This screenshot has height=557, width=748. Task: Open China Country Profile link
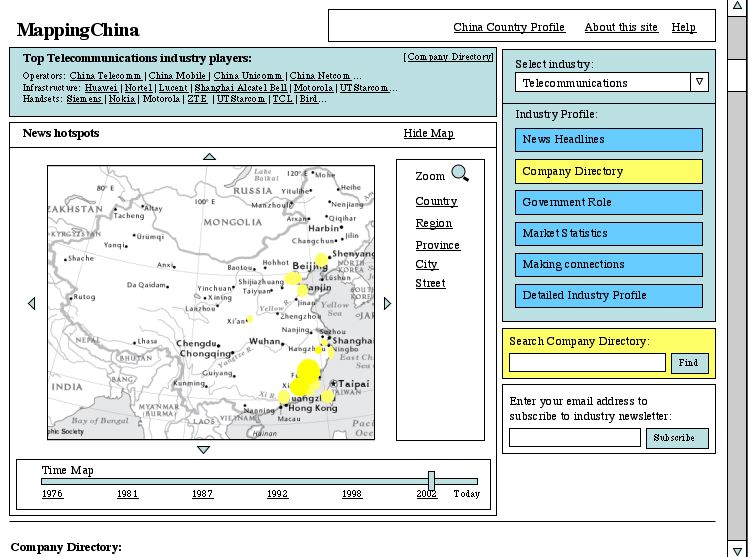click(x=509, y=27)
